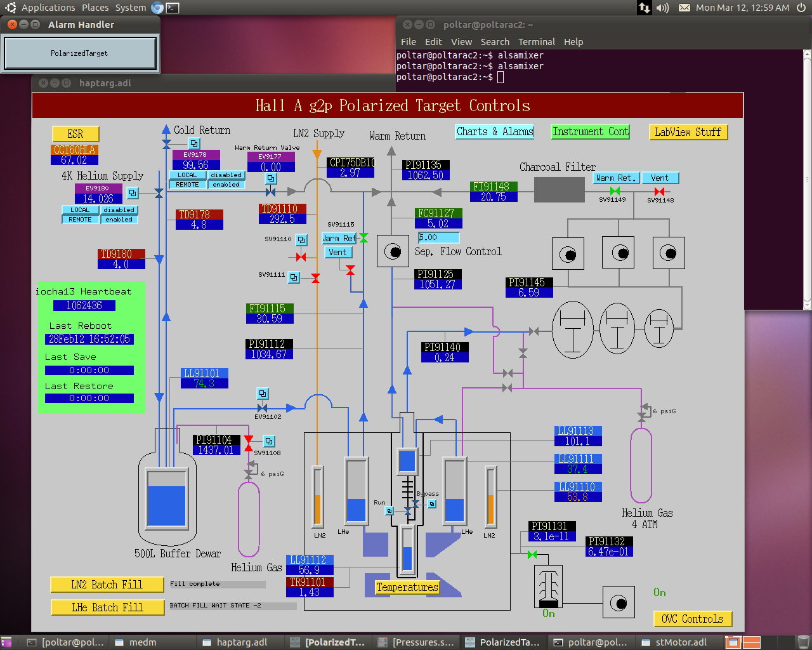Click the Bypass valve control icon

432,504
